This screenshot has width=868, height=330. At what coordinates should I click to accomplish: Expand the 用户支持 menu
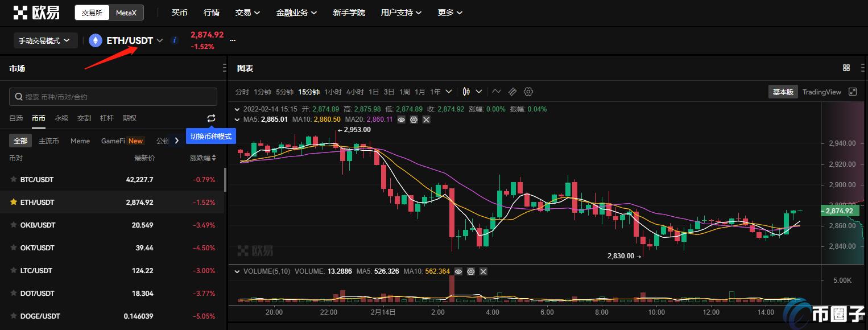[x=402, y=12]
